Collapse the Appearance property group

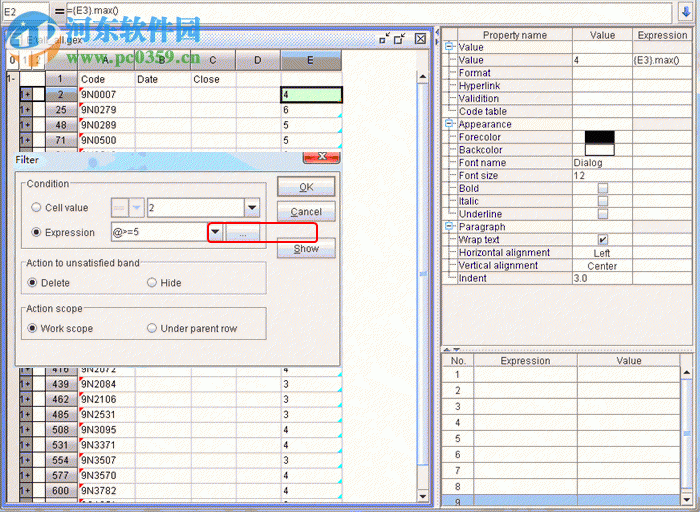click(x=450, y=124)
